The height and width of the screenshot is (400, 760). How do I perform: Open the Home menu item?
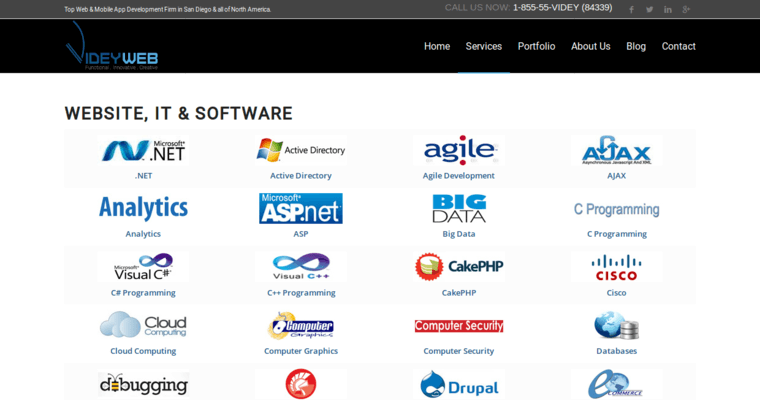437,46
